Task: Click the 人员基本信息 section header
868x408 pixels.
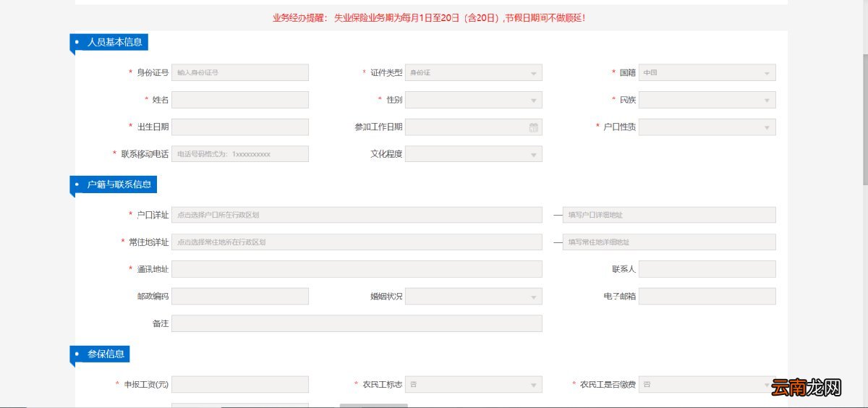Action: [109, 42]
